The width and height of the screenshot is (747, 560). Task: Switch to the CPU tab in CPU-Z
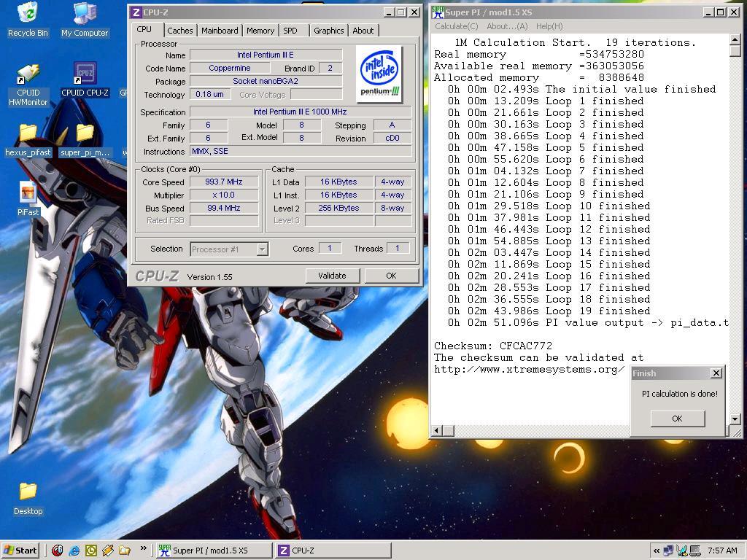point(144,29)
